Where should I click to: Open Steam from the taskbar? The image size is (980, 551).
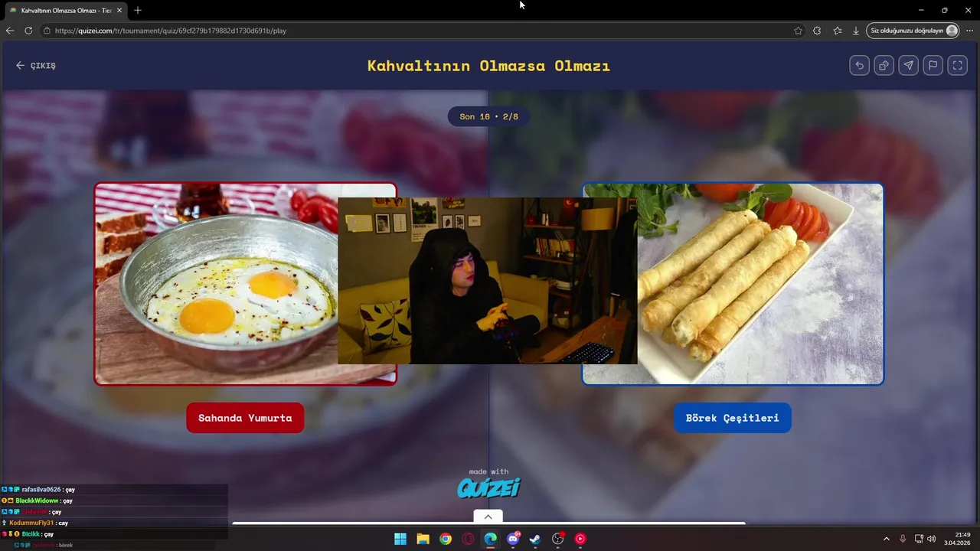tap(535, 539)
